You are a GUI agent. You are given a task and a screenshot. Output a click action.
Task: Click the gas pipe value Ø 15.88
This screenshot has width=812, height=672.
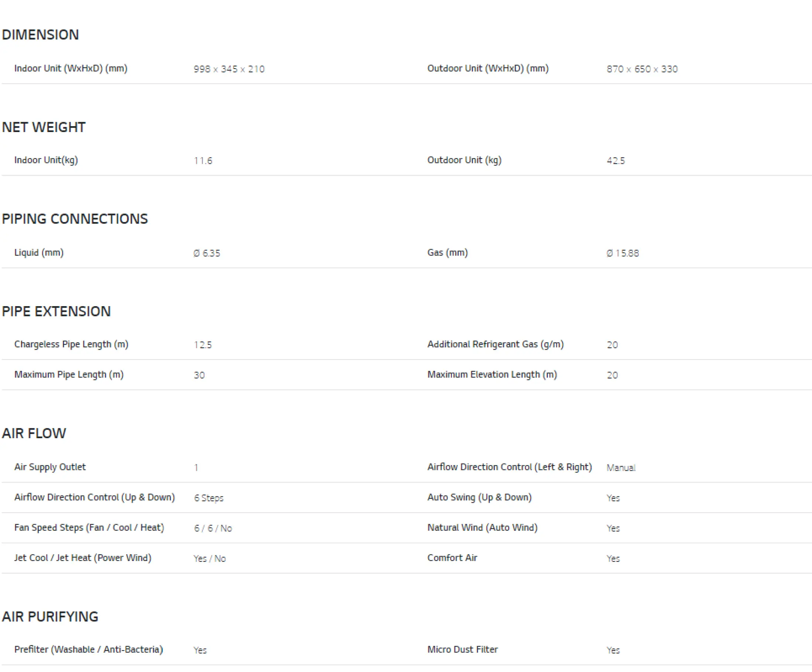point(623,253)
